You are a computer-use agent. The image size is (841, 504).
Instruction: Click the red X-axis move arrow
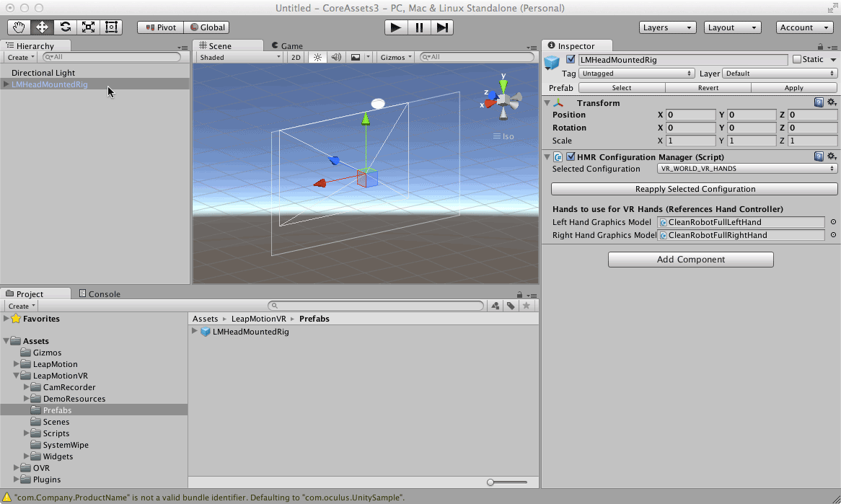click(320, 184)
